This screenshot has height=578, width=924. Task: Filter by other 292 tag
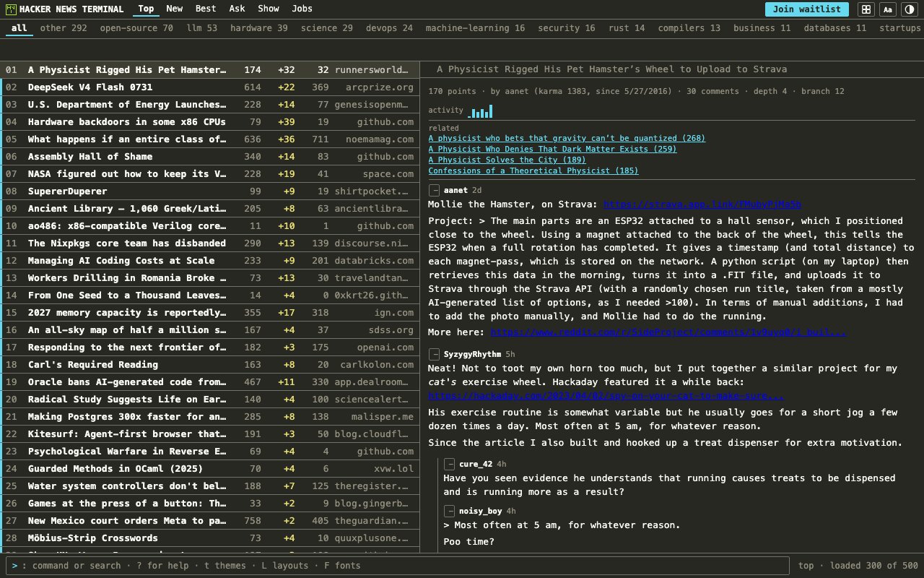tap(64, 28)
